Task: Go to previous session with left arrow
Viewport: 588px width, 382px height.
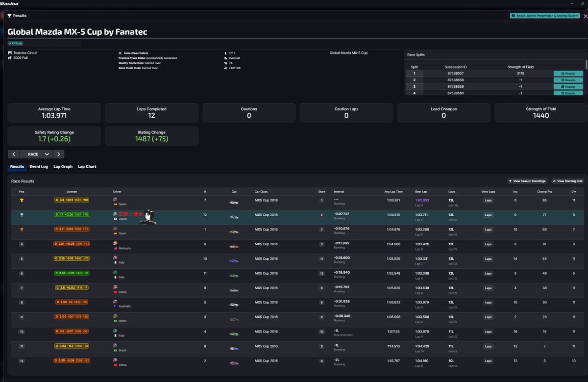Action: tap(14, 154)
